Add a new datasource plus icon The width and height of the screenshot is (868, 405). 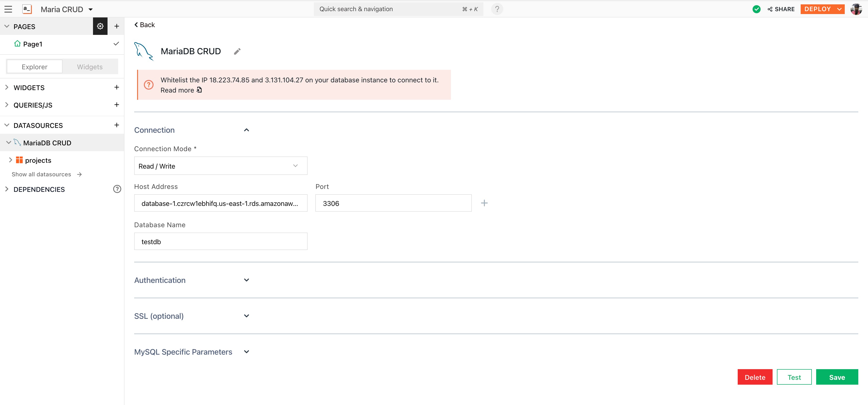coord(116,125)
